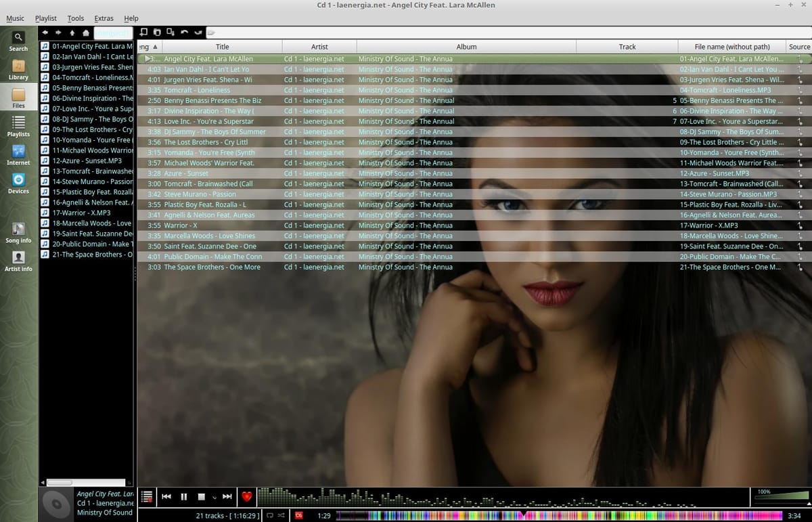Image resolution: width=812 pixels, height=522 pixels.
Task: Click the red heart Love button
Action: pyautogui.click(x=246, y=497)
